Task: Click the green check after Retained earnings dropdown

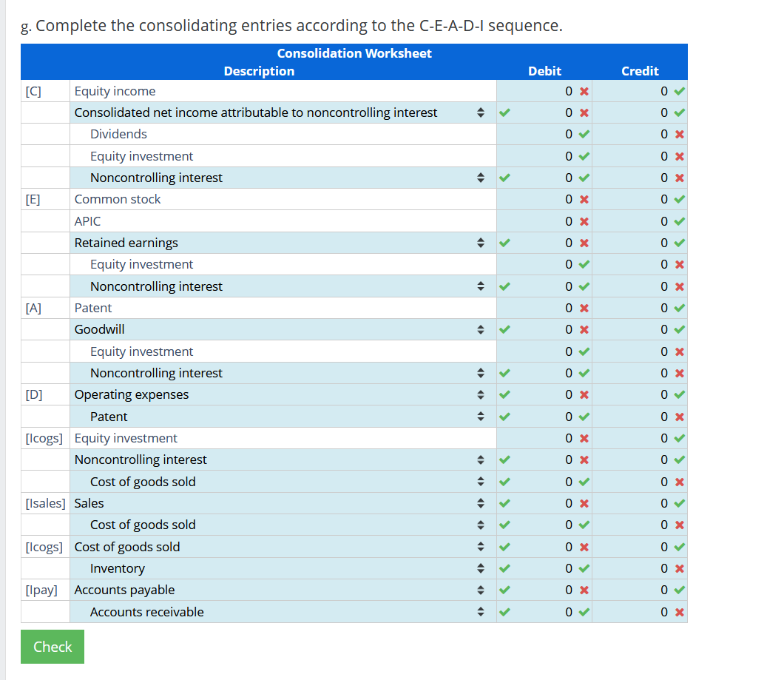Action: [504, 243]
